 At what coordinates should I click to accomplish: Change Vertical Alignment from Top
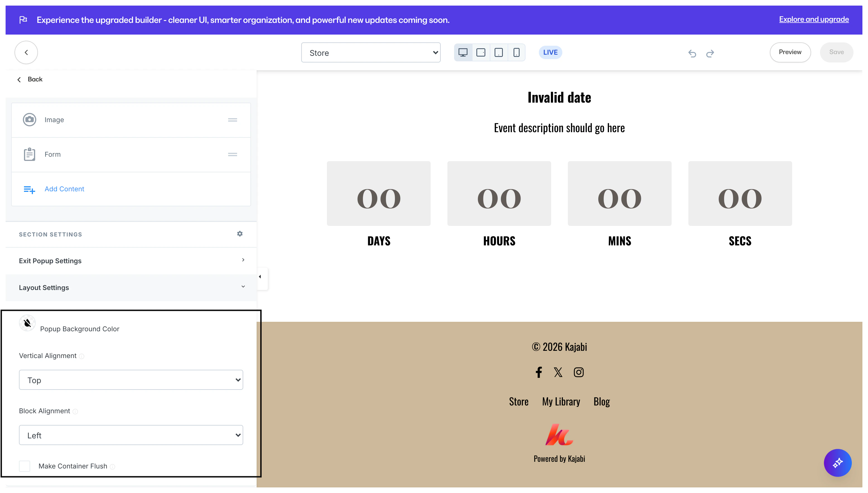pos(131,380)
